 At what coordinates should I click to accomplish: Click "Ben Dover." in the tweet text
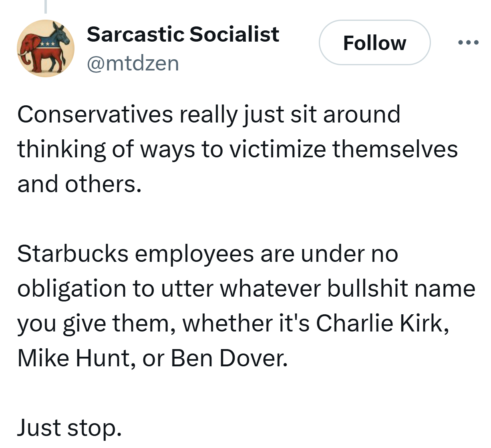coord(229,358)
